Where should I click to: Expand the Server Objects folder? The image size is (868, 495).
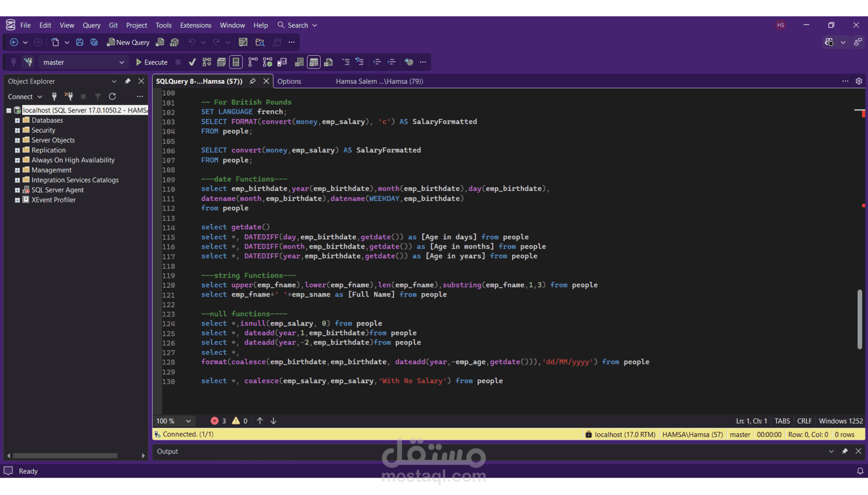point(17,140)
